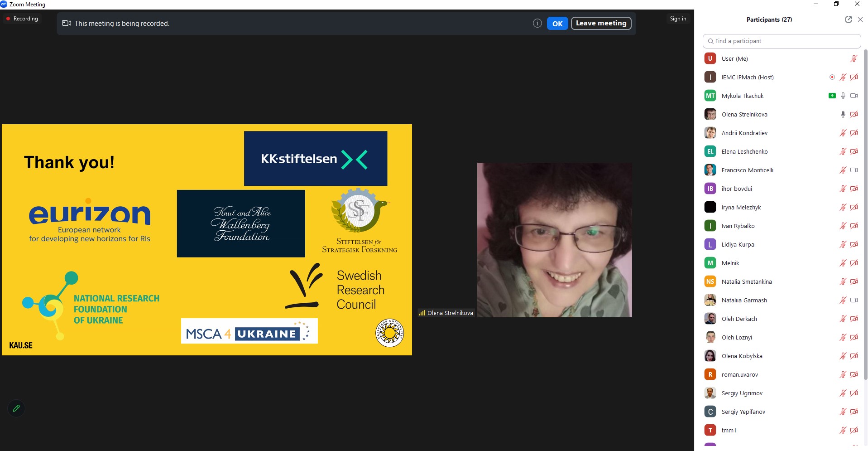
Task: Click the host's recording indicator icon
Action: pos(832,77)
